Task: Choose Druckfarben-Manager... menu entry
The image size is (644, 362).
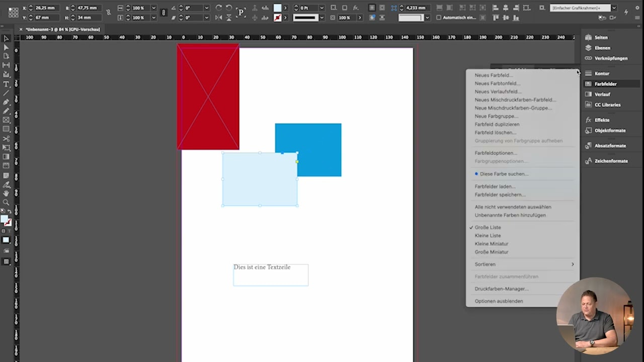Action: tap(502, 289)
